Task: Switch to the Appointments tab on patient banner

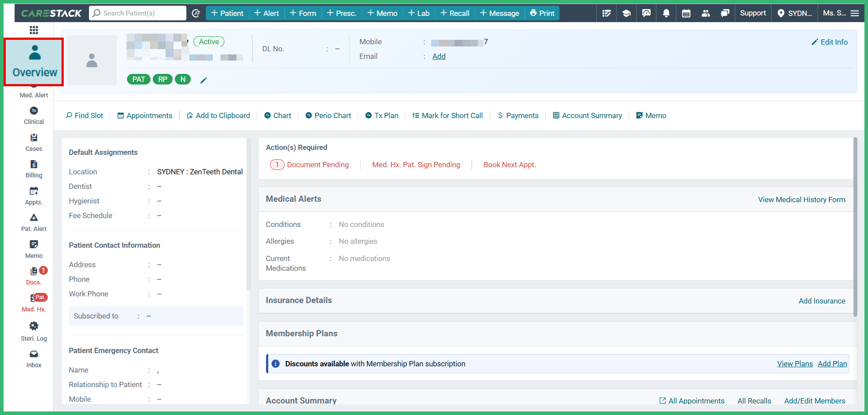Action: [x=145, y=115]
